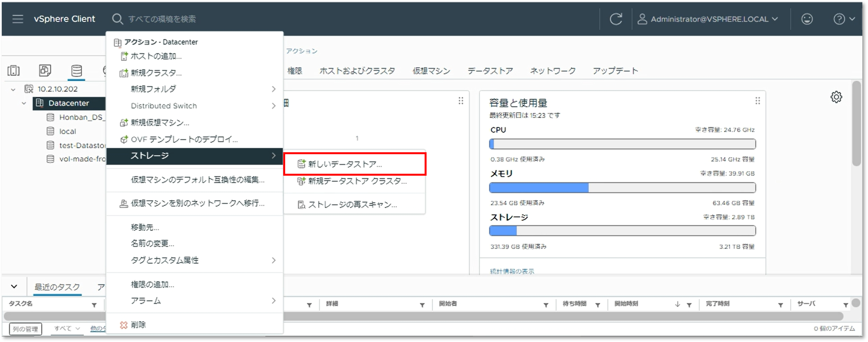Screen dimensions: 868x342
Task: Select the test-Datastore tree item
Action: (x=76, y=145)
